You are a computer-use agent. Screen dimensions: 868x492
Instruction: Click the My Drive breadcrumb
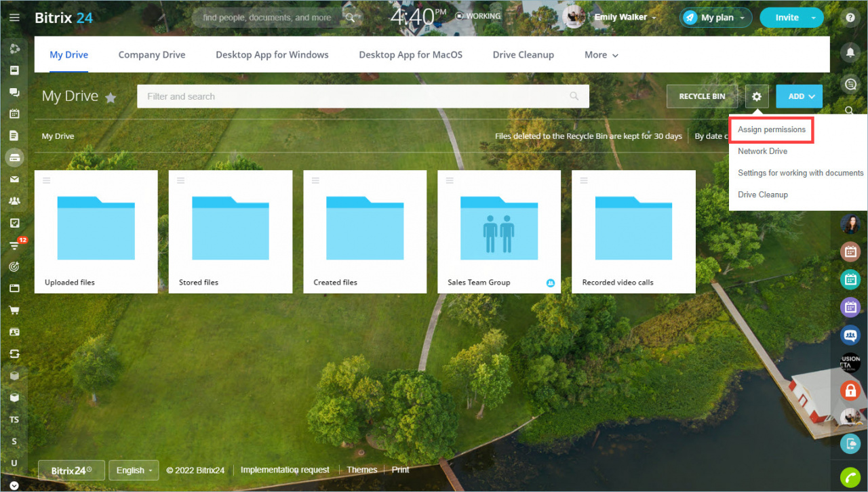[x=58, y=136]
